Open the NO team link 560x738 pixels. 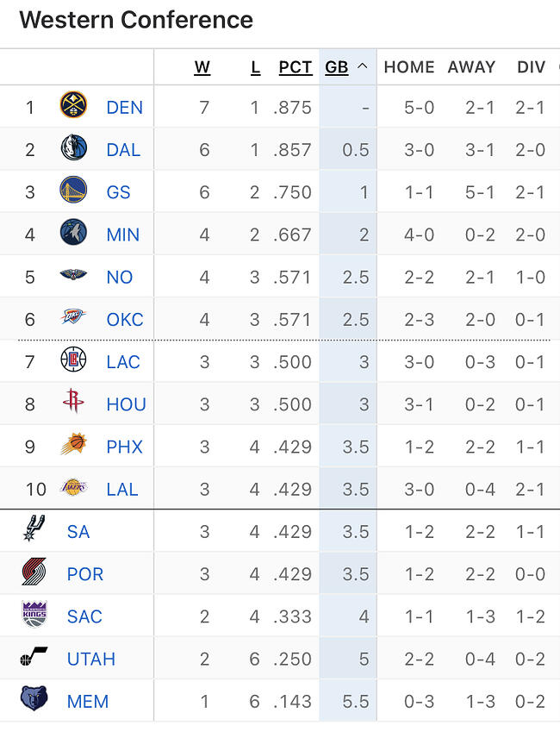coord(120,277)
